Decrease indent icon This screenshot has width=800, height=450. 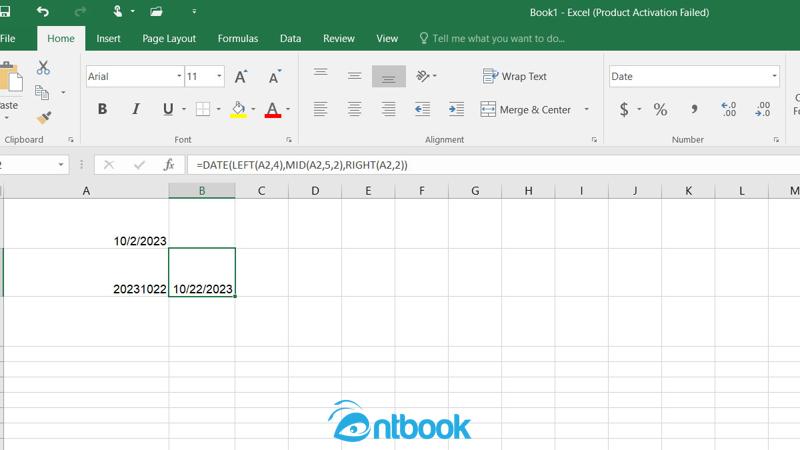(x=422, y=109)
